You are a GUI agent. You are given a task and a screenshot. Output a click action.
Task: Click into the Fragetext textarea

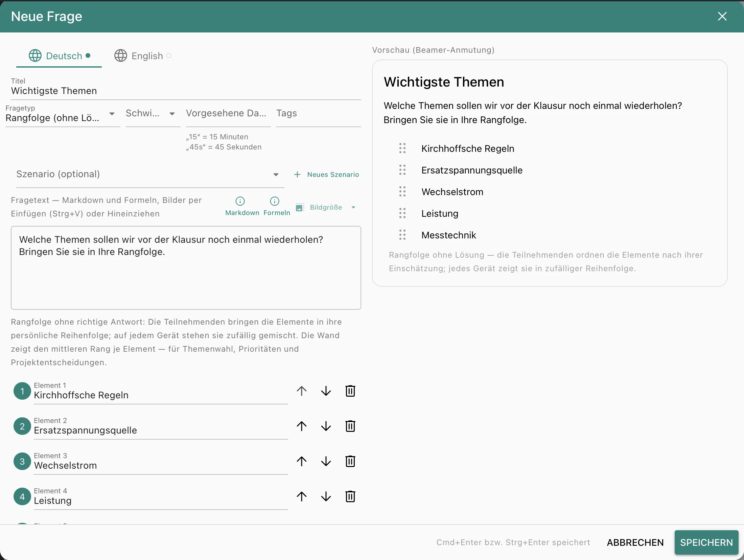click(186, 268)
